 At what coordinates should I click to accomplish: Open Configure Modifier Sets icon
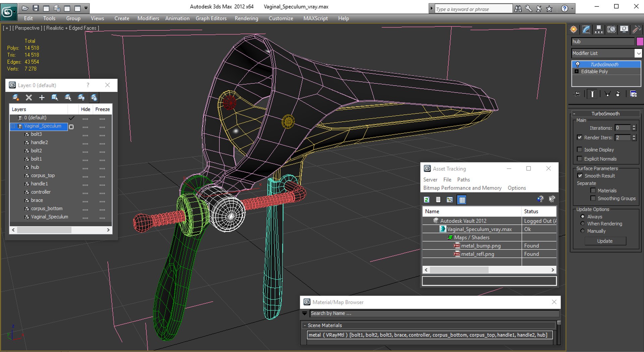634,94
